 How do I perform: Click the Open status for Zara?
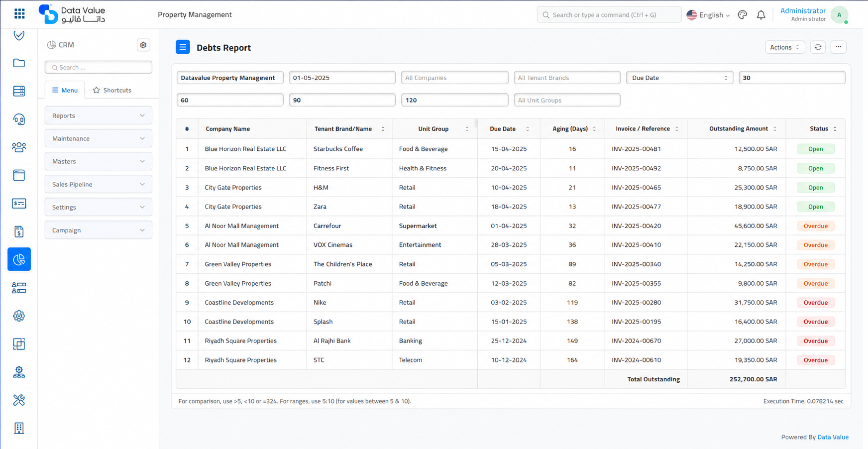click(816, 207)
